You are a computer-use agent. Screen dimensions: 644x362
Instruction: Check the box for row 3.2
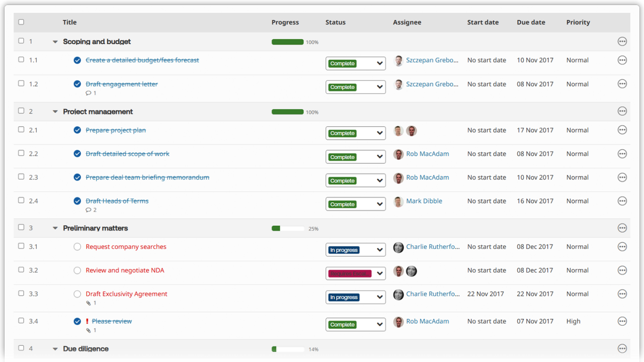(21, 270)
